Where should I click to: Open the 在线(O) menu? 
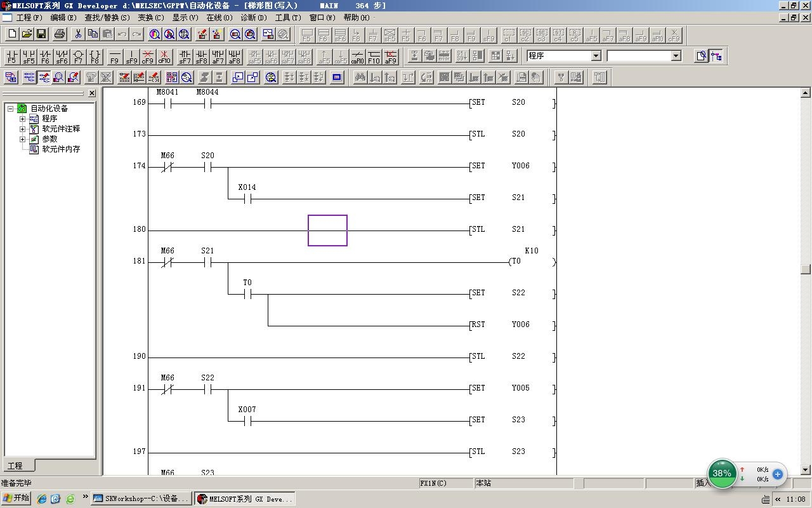point(219,18)
